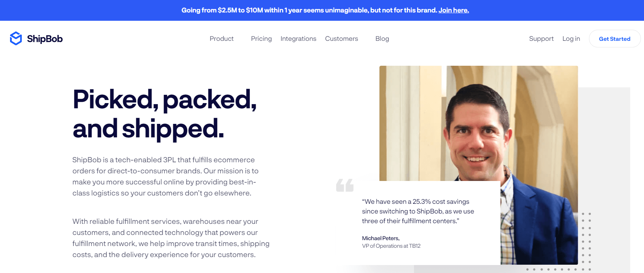
Task: Visit the Blog from the navbar
Action: [382, 39]
